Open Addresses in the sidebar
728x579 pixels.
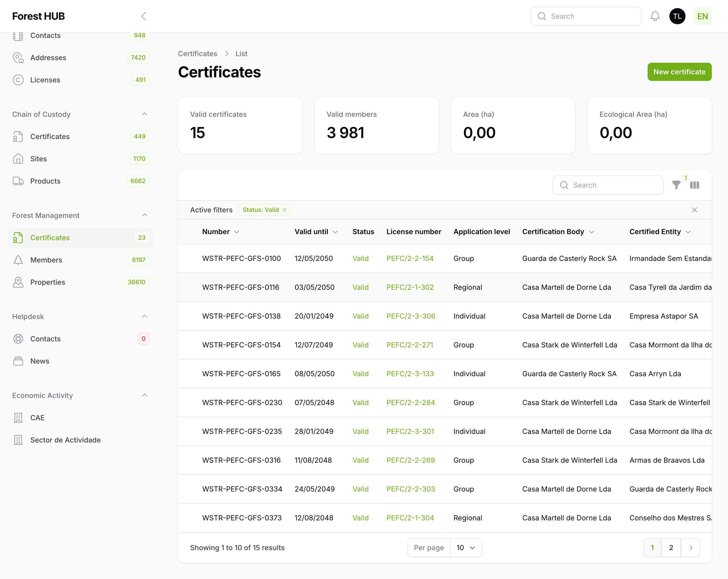tap(81, 57)
